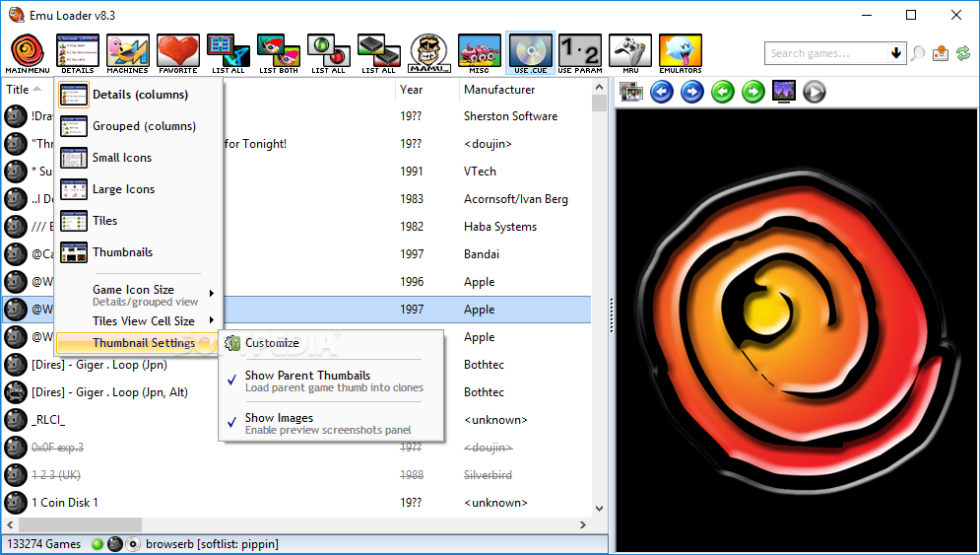This screenshot has height=555, width=980.
Task: Click the horizontal scrollbar right arrow
Action: (x=583, y=525)
